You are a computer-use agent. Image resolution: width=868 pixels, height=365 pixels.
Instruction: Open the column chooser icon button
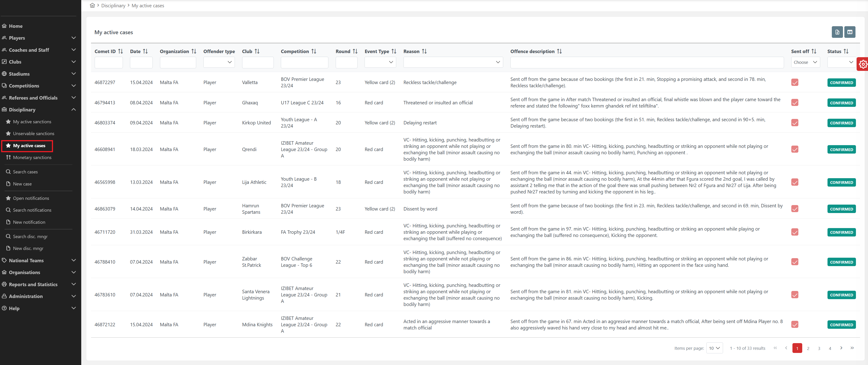[850, 32]
